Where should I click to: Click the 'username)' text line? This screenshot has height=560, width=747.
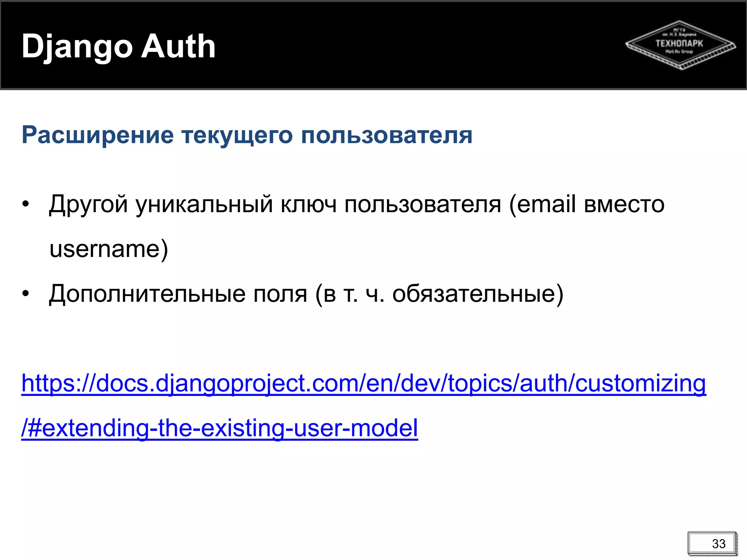pyautogui.click(x=109, y=249)
